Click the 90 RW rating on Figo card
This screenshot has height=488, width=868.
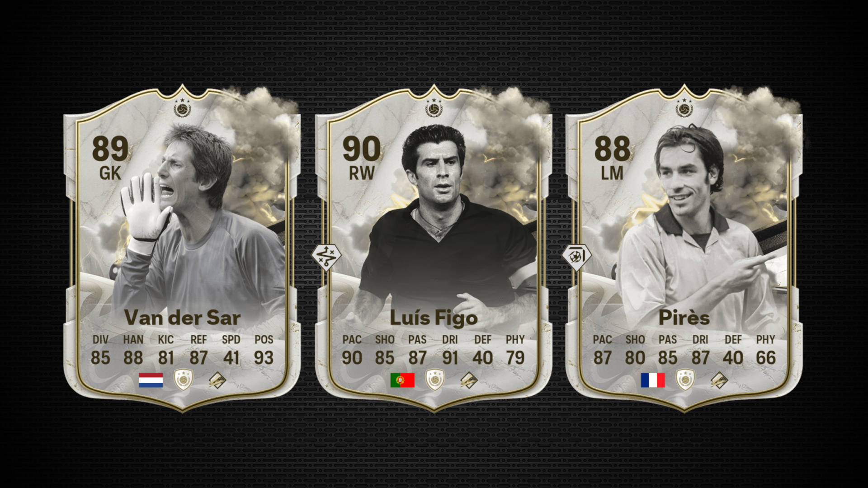click(362, 158)
